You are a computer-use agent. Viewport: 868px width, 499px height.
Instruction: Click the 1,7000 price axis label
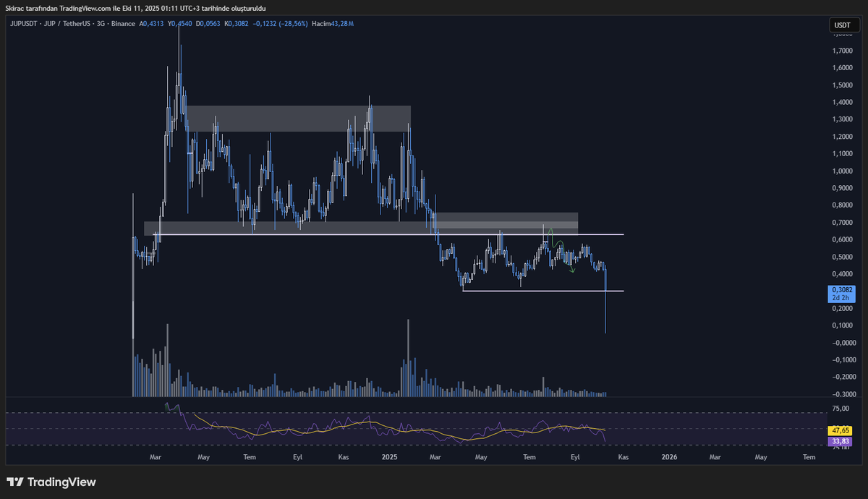point(841,51)
